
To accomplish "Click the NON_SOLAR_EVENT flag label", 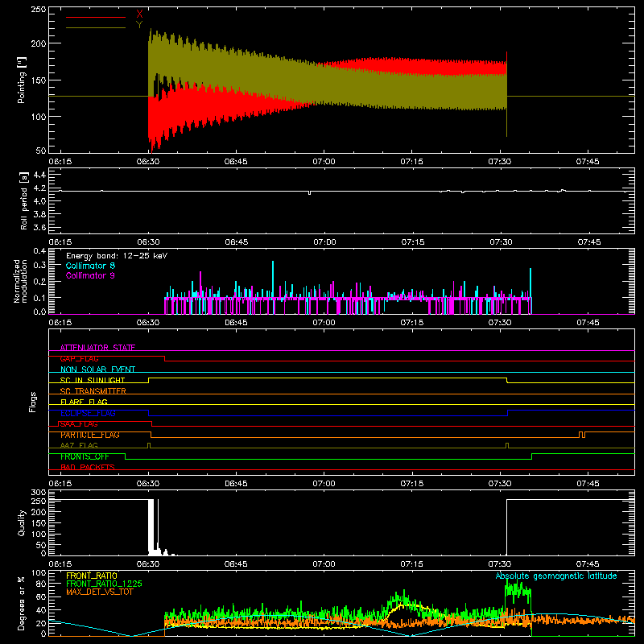I will [x=97, y=369].
